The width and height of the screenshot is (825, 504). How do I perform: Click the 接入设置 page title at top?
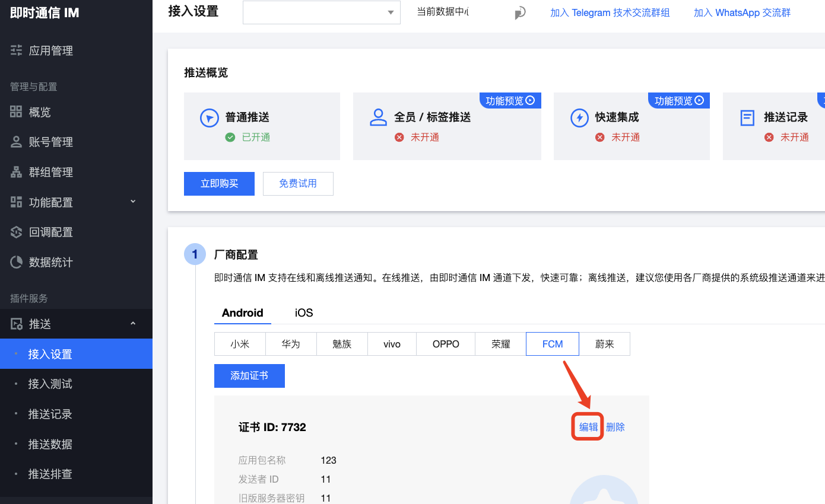(x=193, y=11)
